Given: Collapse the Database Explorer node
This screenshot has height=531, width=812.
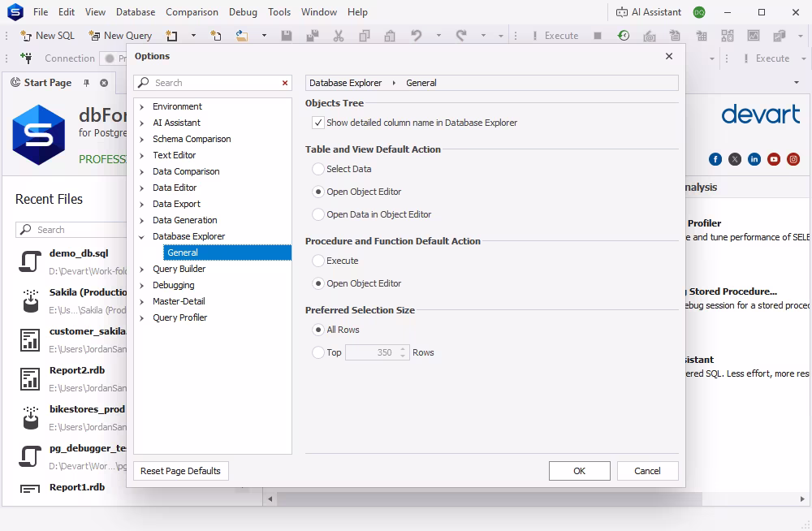Looking at the screenshot, I should (142, 237).
